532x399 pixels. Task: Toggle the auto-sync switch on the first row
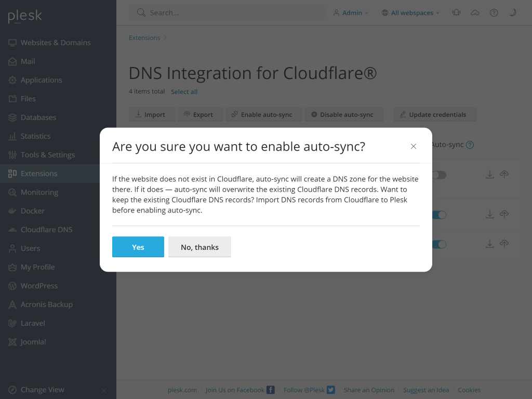tap(439, 175)
